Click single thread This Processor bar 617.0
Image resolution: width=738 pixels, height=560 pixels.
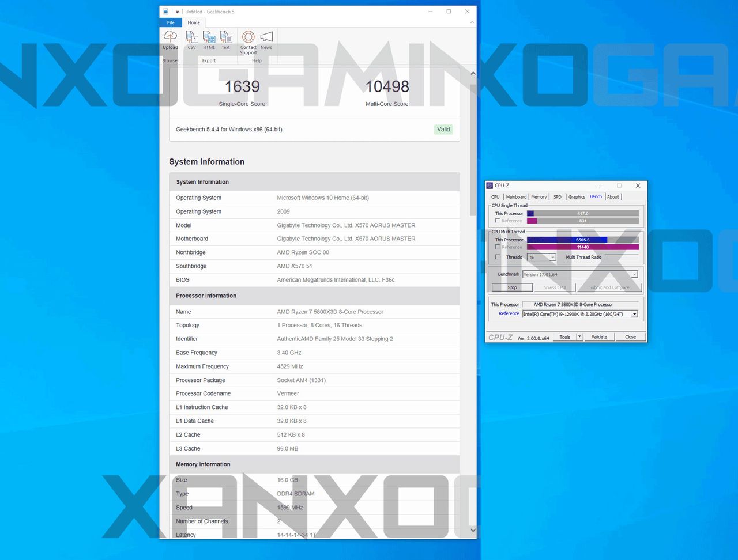coord(583,213)
